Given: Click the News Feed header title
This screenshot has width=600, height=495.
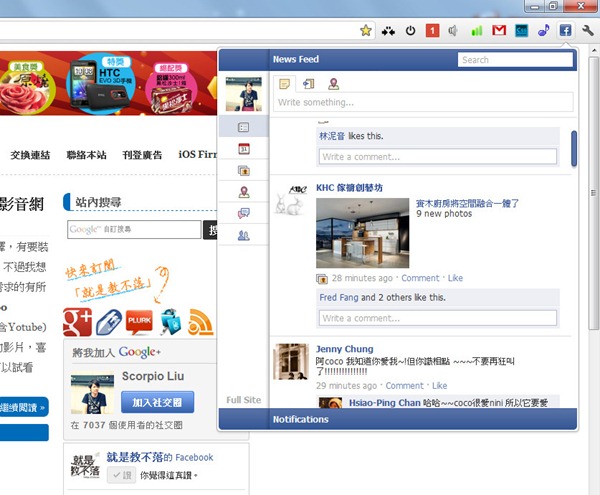Looking at the screenshot, I should 296,59.
